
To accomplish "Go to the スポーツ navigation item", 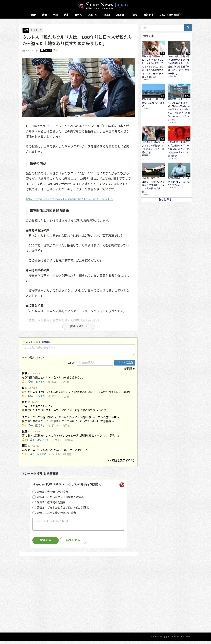I will click(x=93, y=15).
